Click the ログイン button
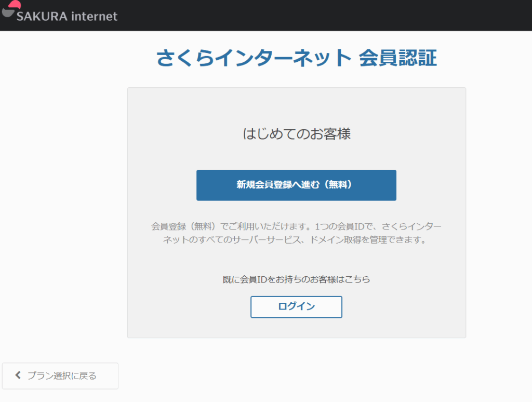Image resolution: width=532 pixels, height=402 pixels. 296,306
